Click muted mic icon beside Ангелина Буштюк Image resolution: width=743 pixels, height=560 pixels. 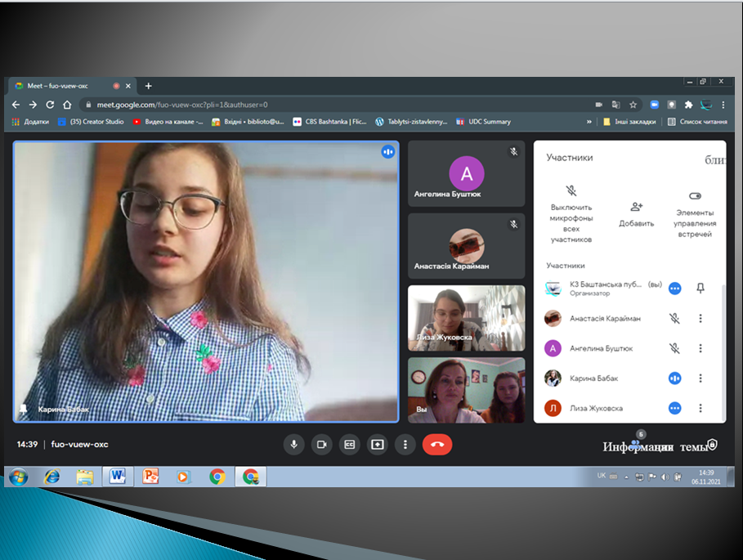pos(674,348)
